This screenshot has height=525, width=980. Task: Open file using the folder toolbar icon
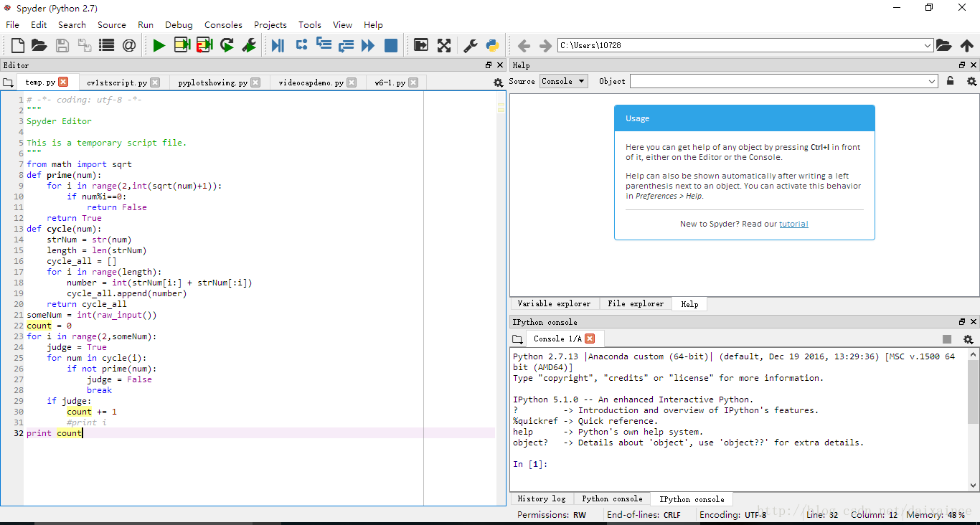[39, 45]
